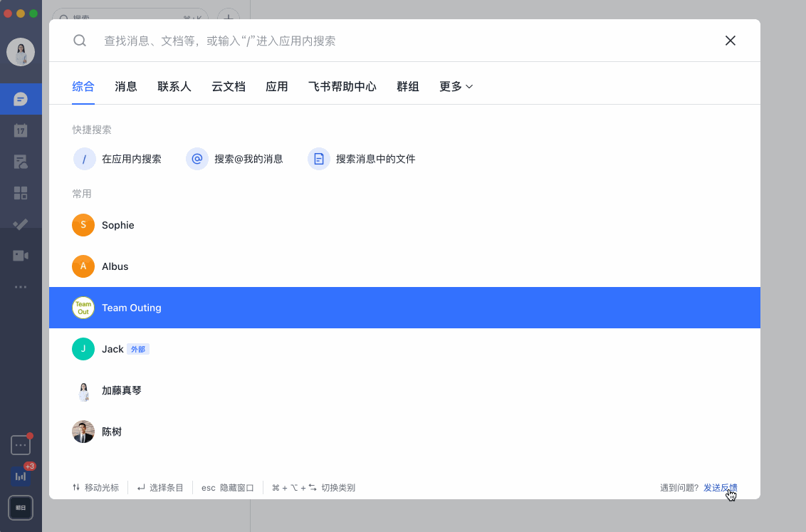
Task: Click the Team Out group avatar
Action: tap(83, 308)
